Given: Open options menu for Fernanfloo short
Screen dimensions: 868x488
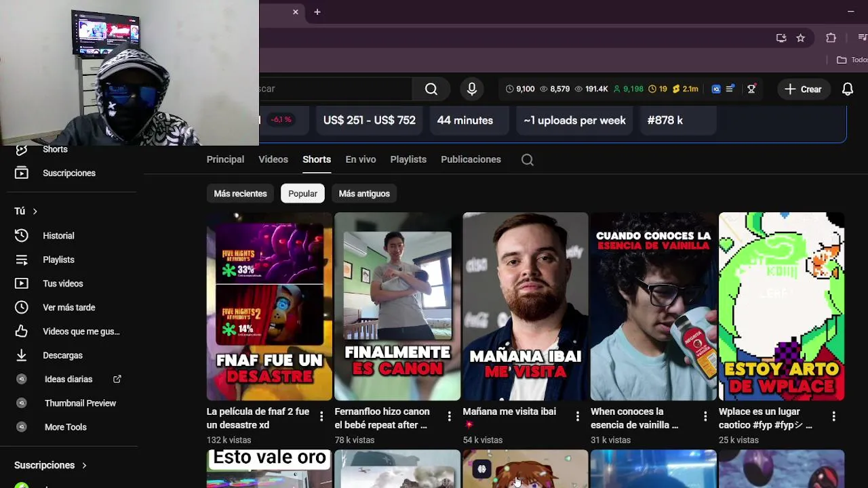Looking at the screenshot, I should (x=449, y=416).
